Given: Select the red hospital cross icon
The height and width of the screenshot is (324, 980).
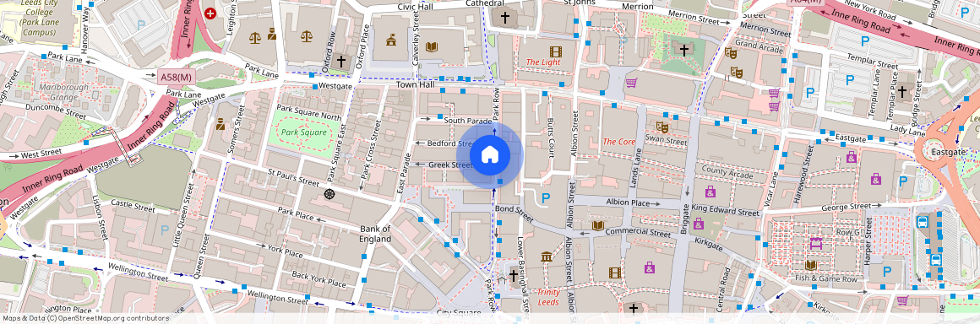Looking at the screenshot, I should tap(210, 13).
